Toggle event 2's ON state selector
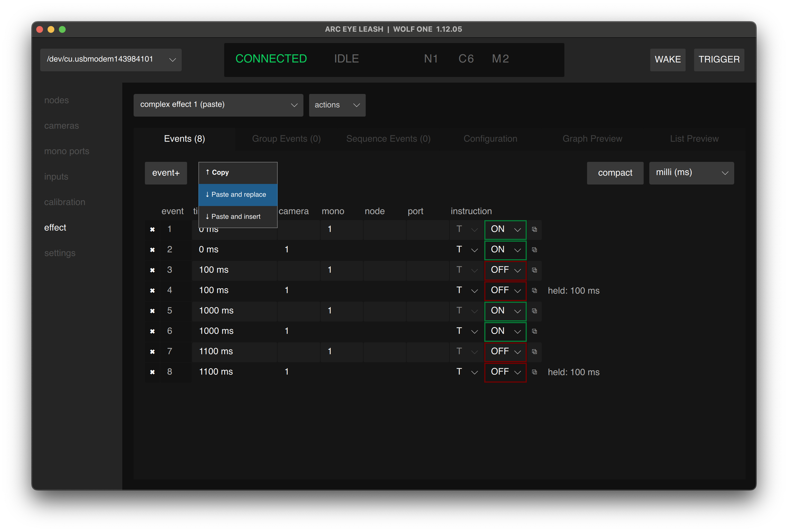 tap(505, 250)
